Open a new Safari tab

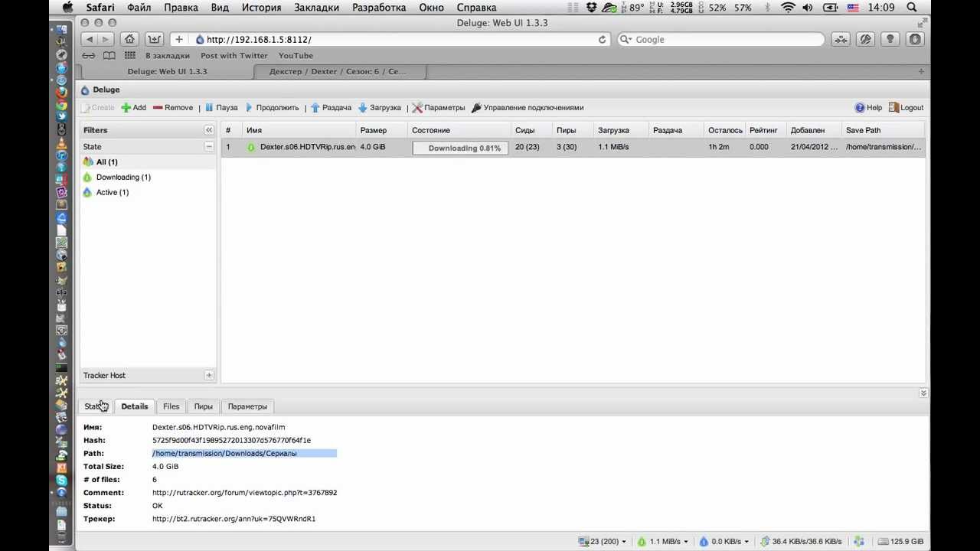[921, 71]
